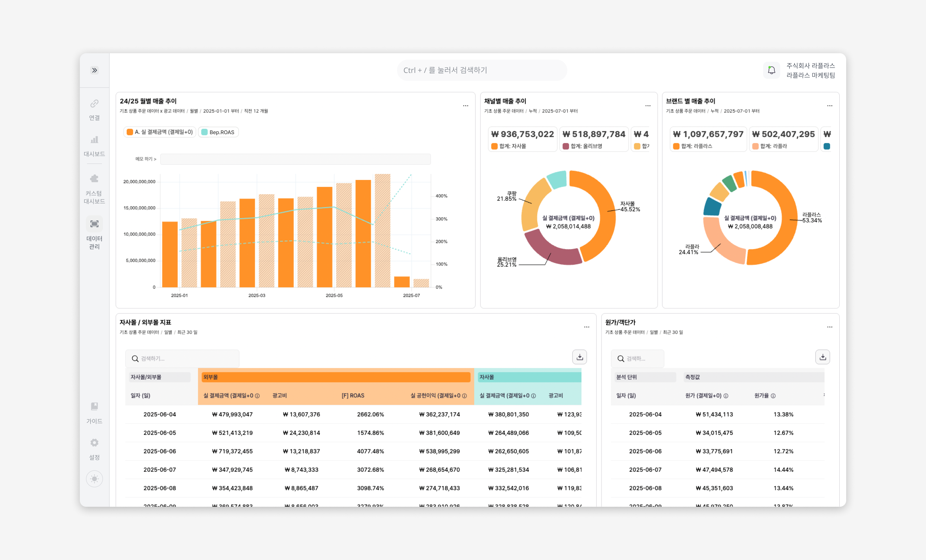Toggle light/dark theme sun button

click(94, 479)
